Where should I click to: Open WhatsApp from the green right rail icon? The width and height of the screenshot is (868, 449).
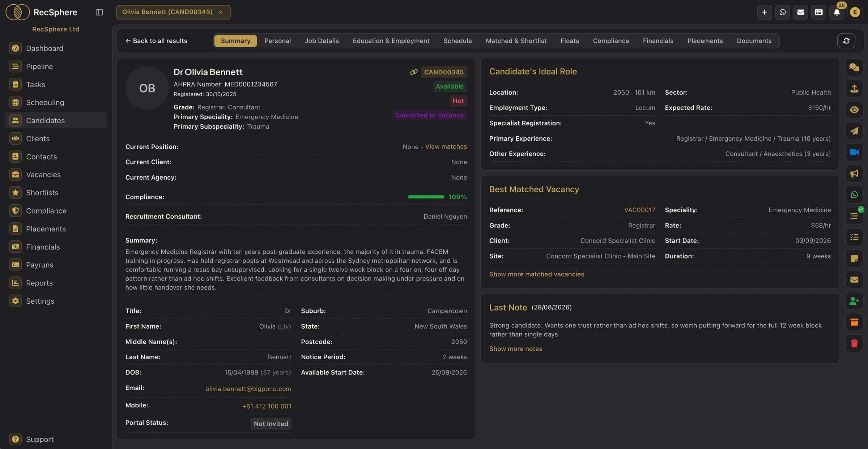click(854, 195)
